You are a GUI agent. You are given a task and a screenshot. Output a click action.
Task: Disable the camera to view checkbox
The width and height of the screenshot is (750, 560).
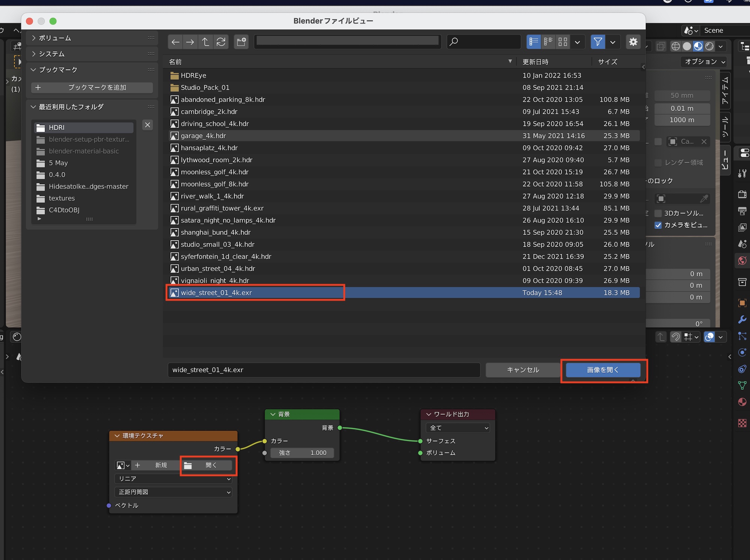tap(658, 225)
